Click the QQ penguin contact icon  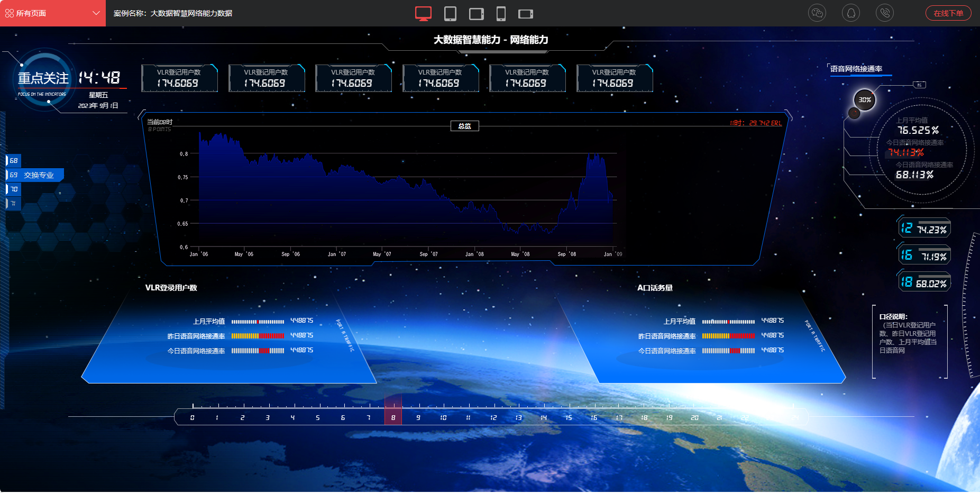tap(851, 13)
